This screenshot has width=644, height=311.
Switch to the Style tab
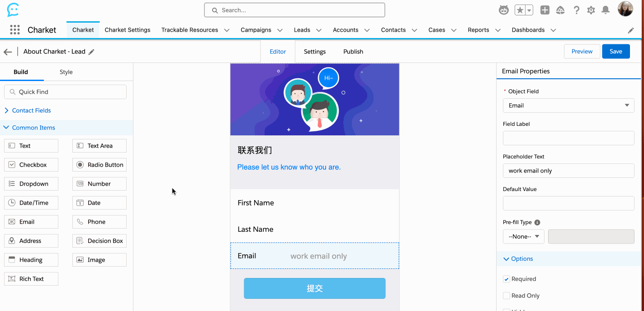[66, 72]
